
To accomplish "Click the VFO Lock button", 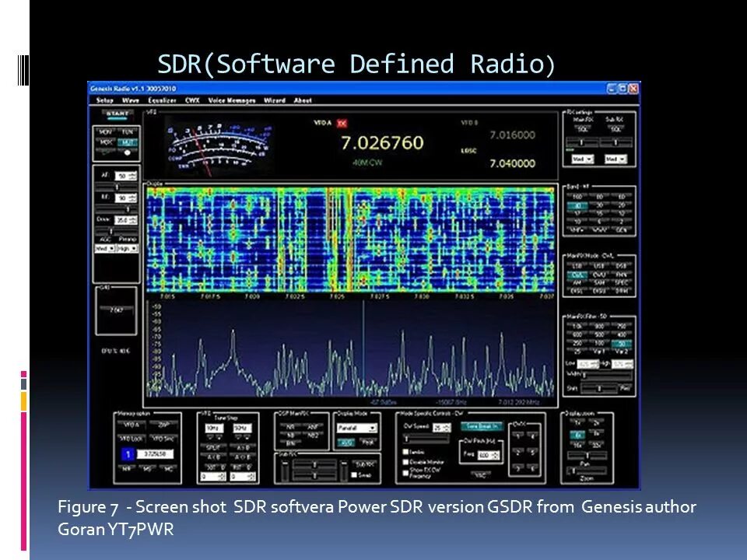I will [x=132, y=439].
